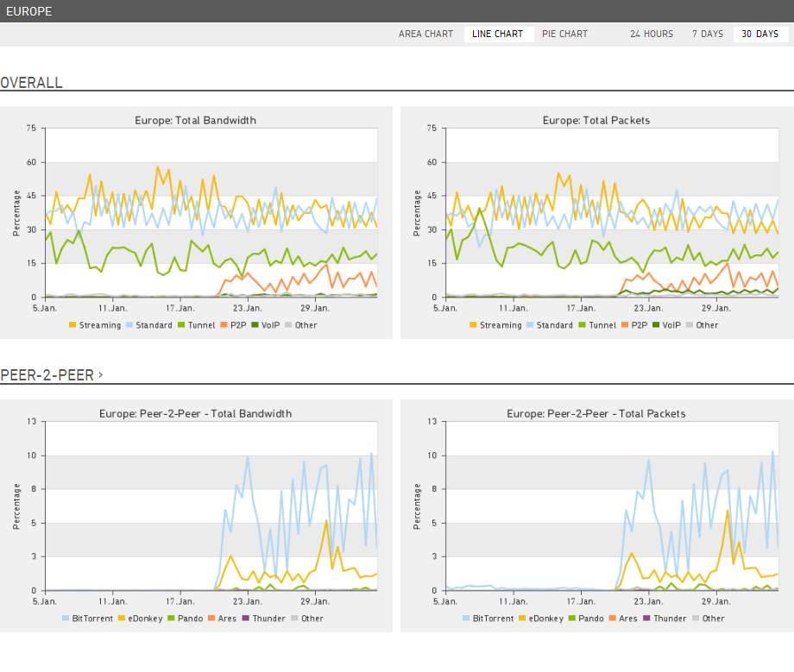794x672 pixels.
Task: Hide P2P series in overall Bandwidth legend
Action: click(x=233, y=325)
